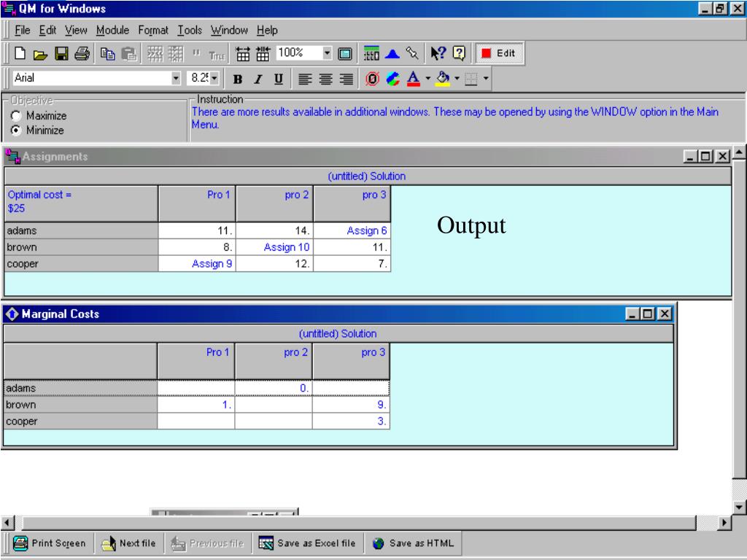Select the Maximize objective radio button
Viewport: 747px width, 560px height.
click(x=16, y=116)
